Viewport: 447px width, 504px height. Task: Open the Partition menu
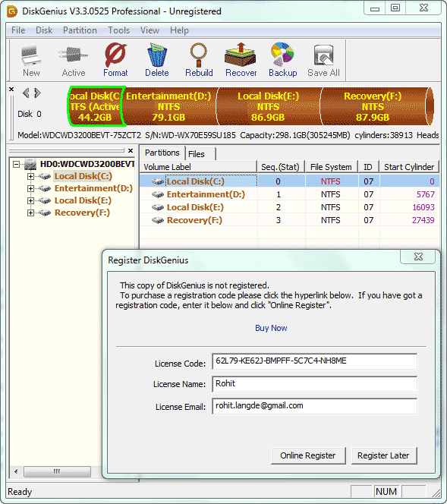coord(80,30)
